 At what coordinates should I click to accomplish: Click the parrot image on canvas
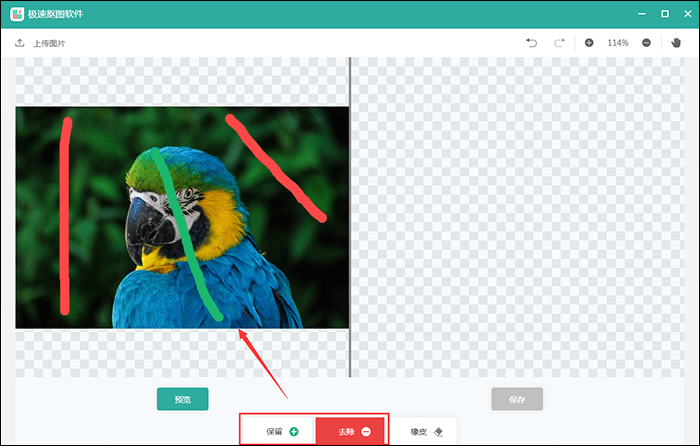tap(182, 217)
